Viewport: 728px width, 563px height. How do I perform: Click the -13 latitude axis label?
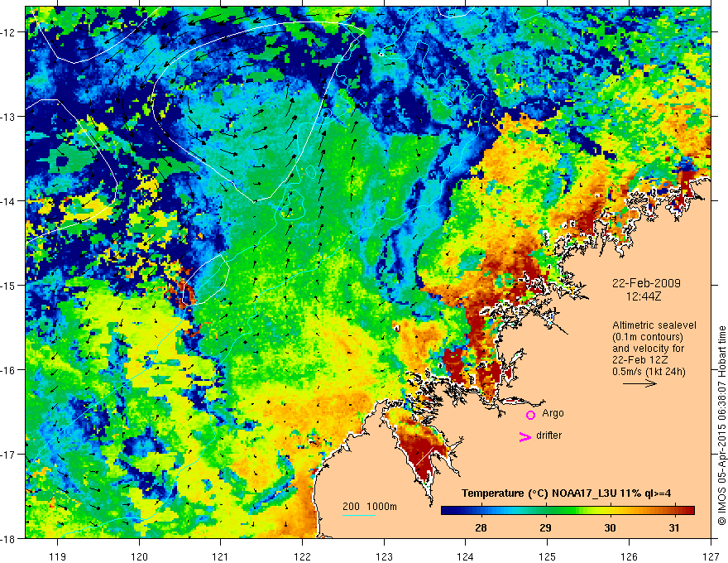tap(9, 117)
